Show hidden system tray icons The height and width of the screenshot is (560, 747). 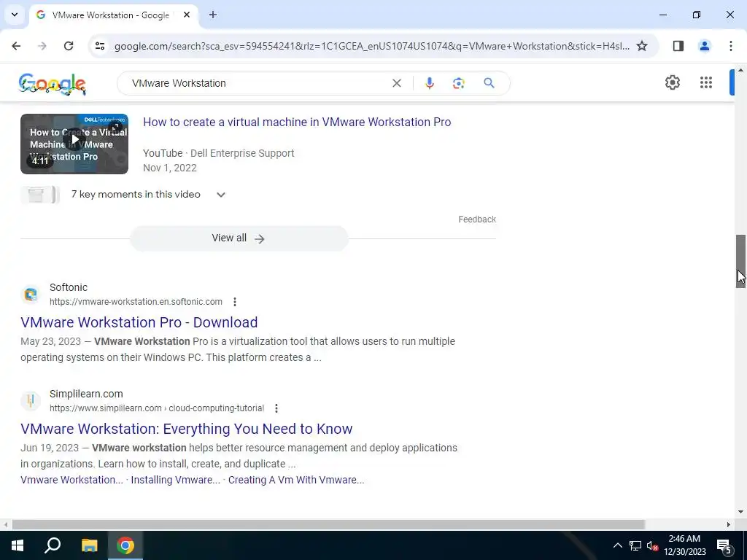coord(617,545)
